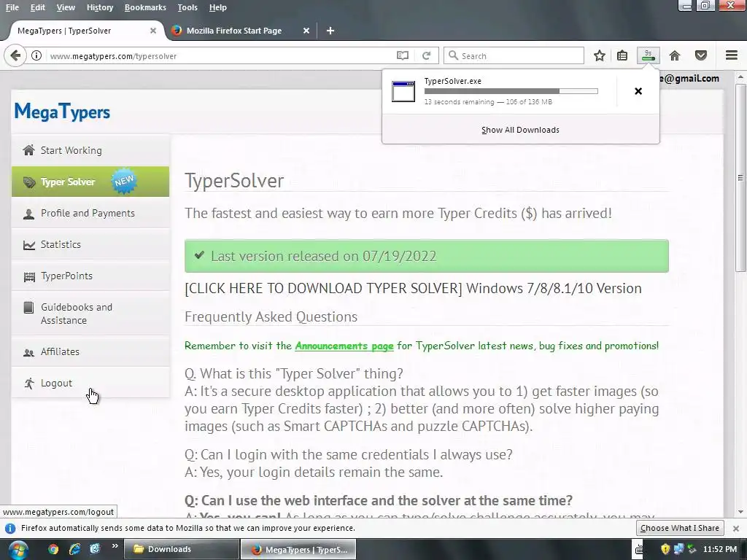The image size is (747, 560).
Task: Open the Firefox hamburger menu
Action: [x=732, y=55]
